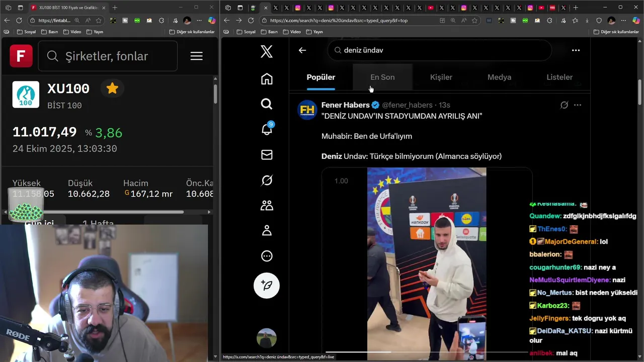This screenshot has width=644, height=362.
Task: Switch to the En Son tab
Action: click(x=382, y=77)
